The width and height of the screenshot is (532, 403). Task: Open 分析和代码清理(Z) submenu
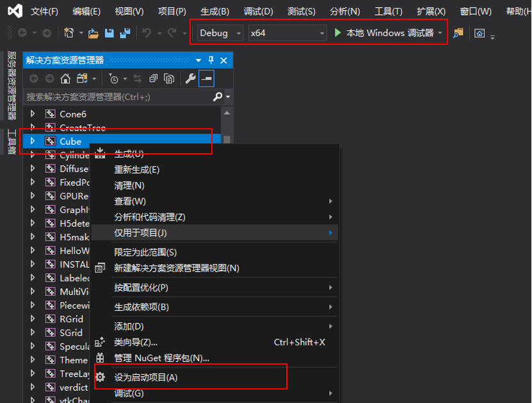coord(214,217)
